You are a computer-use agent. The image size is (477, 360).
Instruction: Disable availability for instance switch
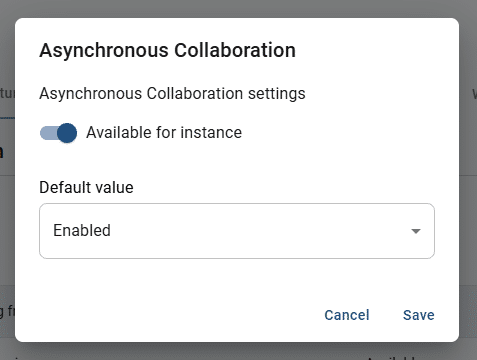(58, 133)
